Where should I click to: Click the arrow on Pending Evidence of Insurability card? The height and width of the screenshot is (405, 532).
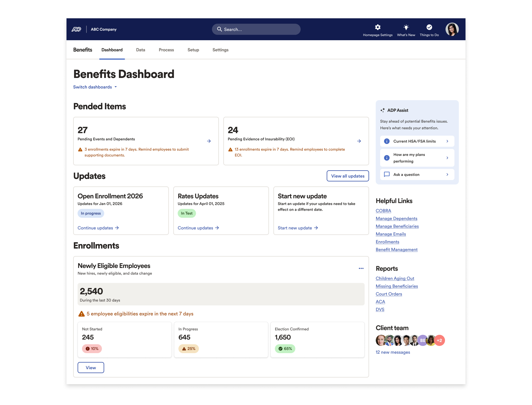point(359,141)
